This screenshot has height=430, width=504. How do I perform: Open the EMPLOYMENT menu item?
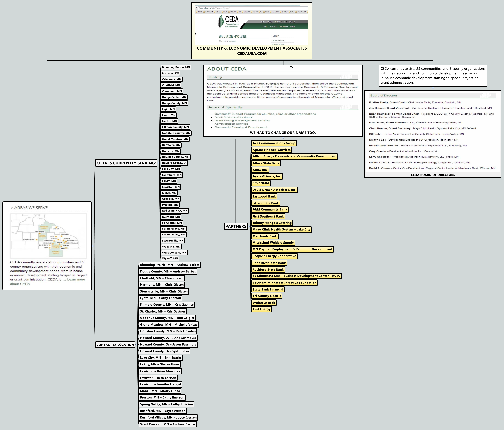[278, 22]
